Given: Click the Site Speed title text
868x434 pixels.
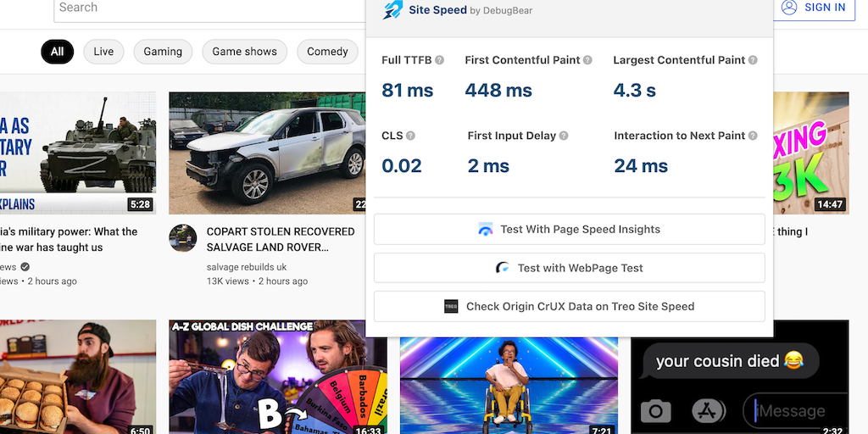Looking at the screenshot, I should tap(437, 10).
